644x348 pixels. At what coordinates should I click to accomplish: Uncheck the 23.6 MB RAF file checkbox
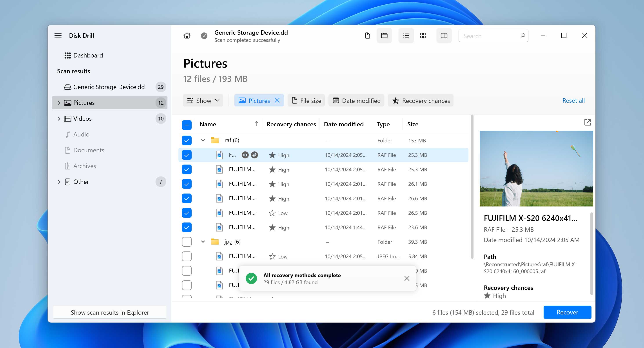coord(187,227)
